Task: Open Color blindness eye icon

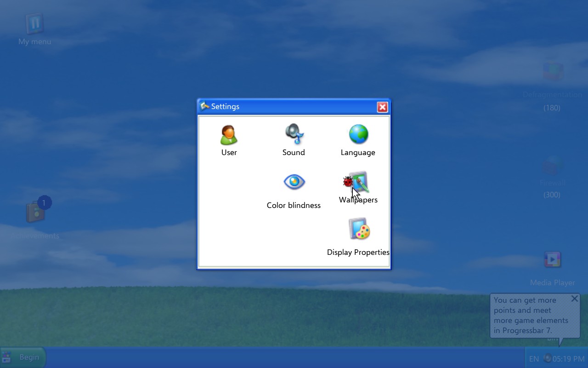Action: [294, 182]
